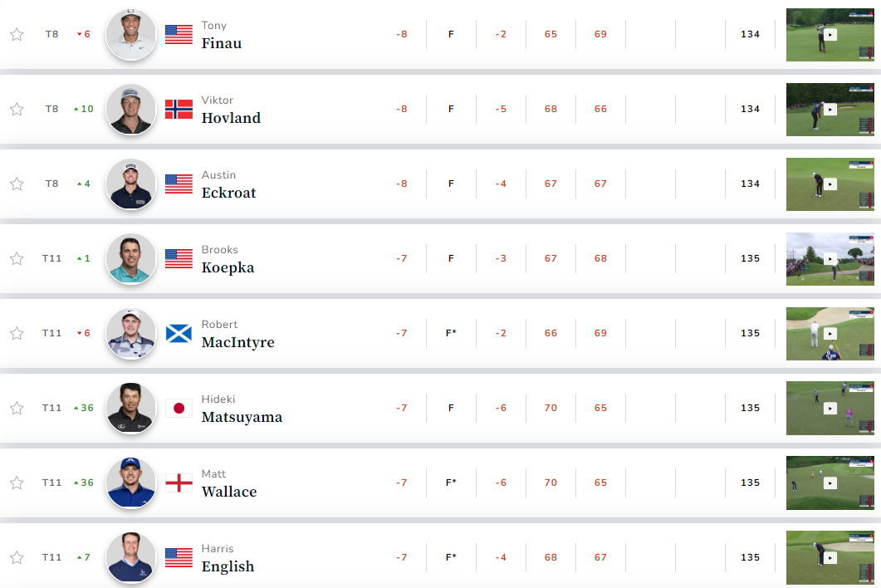
Task: Click the England flag by Wallace
Action: click(x=179, y=483)
